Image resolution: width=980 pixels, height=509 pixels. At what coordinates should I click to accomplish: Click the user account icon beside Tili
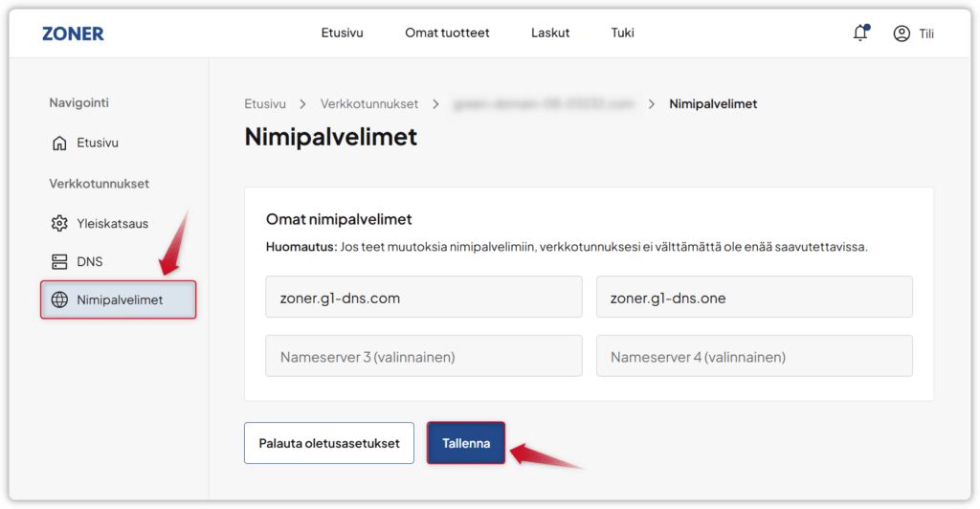click(902, 33)
